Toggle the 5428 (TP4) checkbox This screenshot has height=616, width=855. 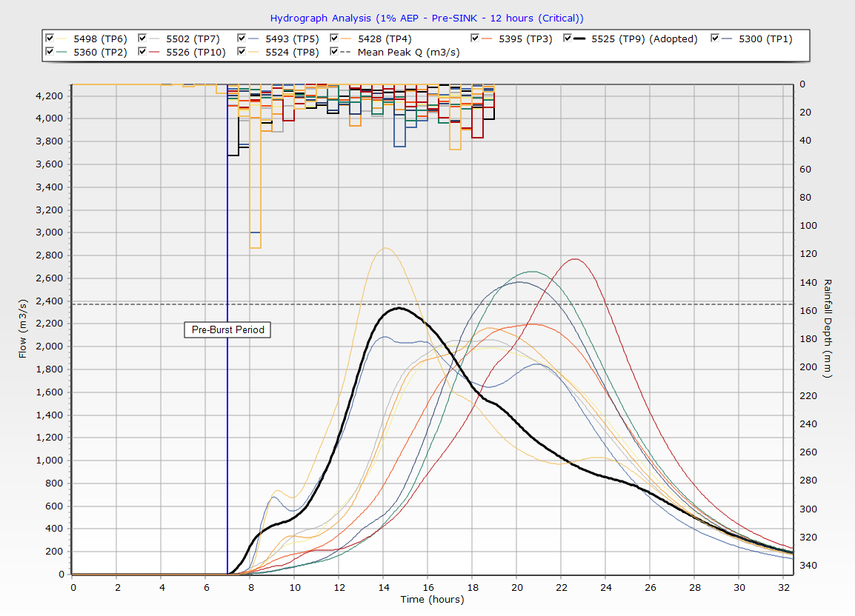pos(335,38)
